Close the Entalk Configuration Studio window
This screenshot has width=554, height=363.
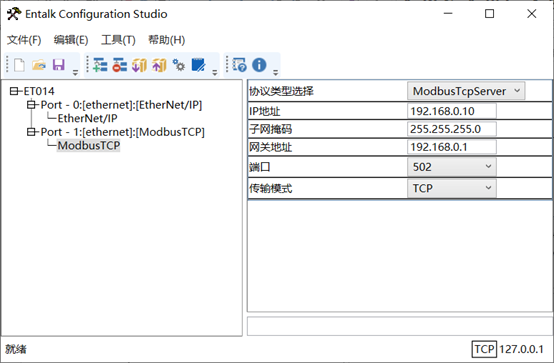click(x=531, y=14)
